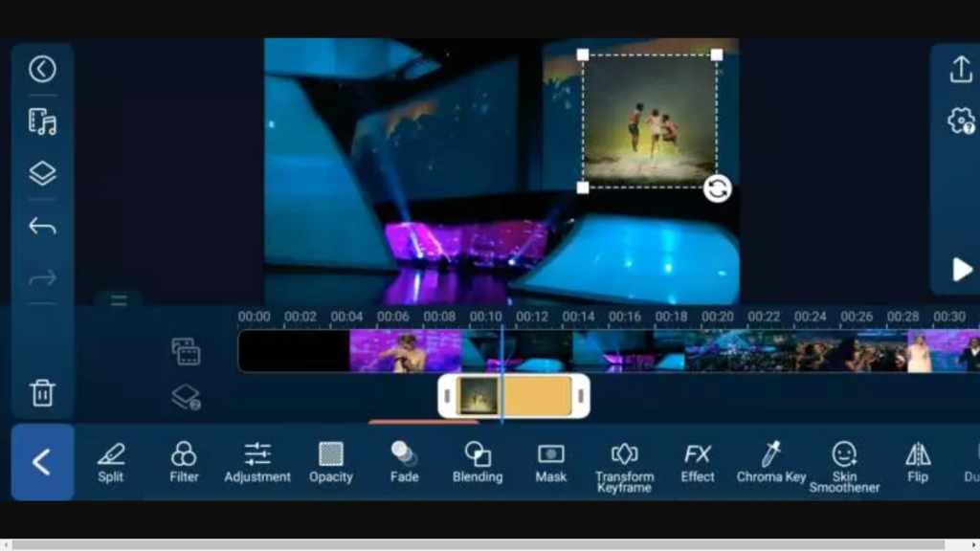This screenshot has width=980, height=551.
Task: Flip the selected overlay clip
Action: [916, 462]
